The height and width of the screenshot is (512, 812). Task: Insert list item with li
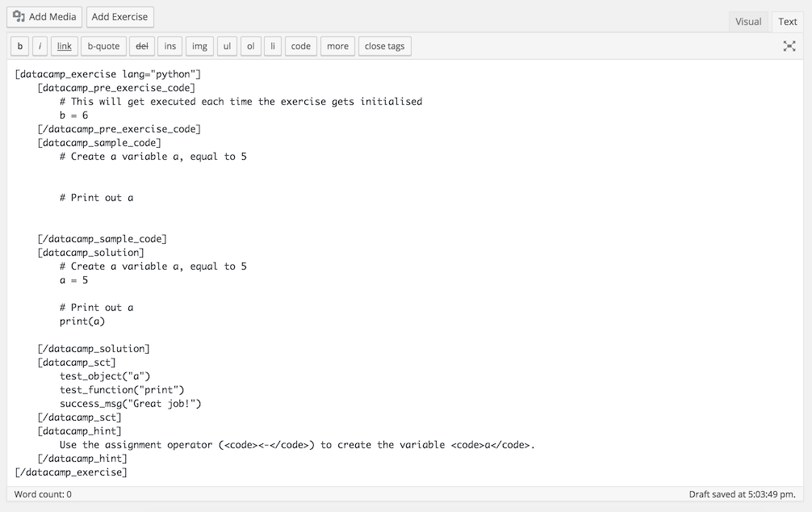pyautogui.click(x=272, y=46)
